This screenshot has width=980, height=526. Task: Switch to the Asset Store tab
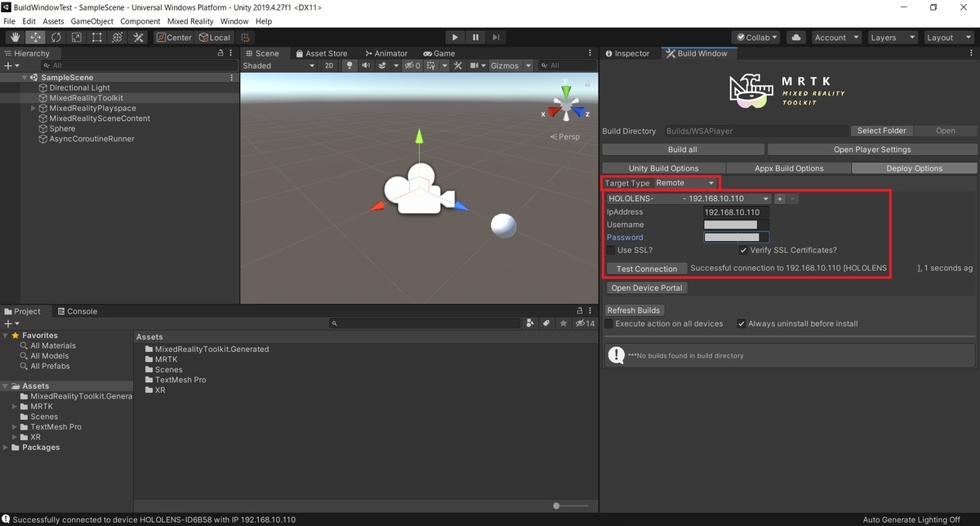pos(321,53)
